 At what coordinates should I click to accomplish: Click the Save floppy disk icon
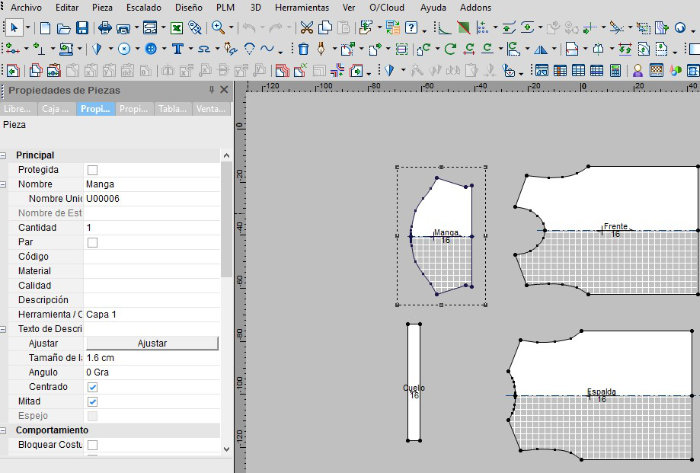(83, 28)
